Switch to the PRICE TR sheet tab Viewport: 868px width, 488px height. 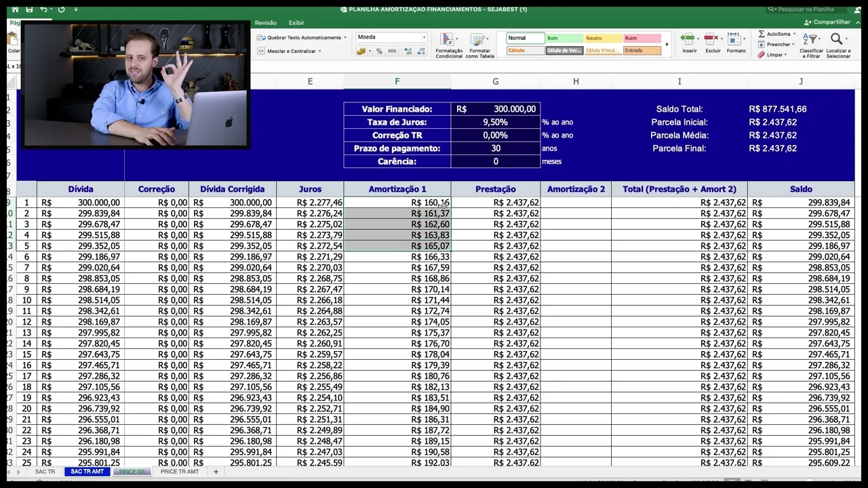pos(132,472)
